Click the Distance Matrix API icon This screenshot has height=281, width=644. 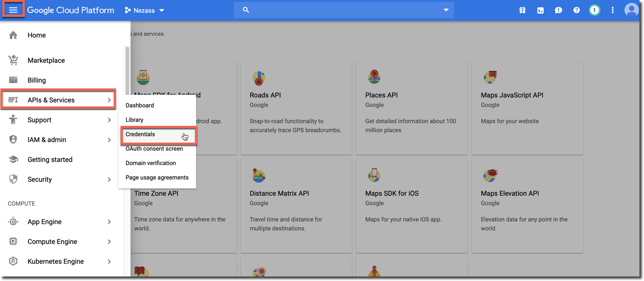[x=259, y=175]
